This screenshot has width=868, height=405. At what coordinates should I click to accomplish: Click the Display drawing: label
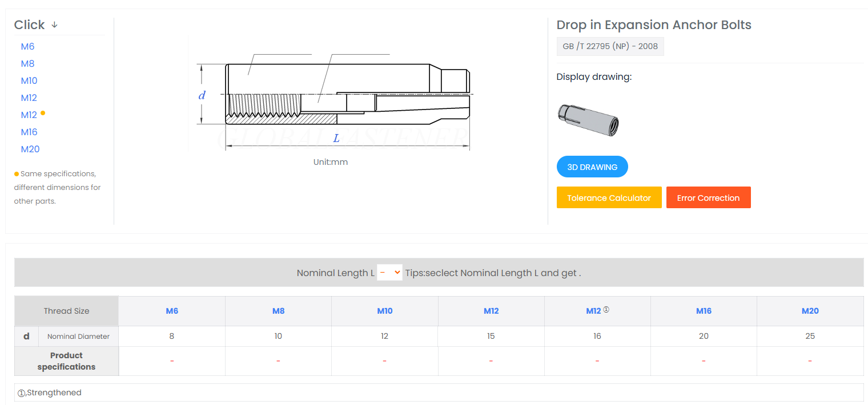coord(594,77)
